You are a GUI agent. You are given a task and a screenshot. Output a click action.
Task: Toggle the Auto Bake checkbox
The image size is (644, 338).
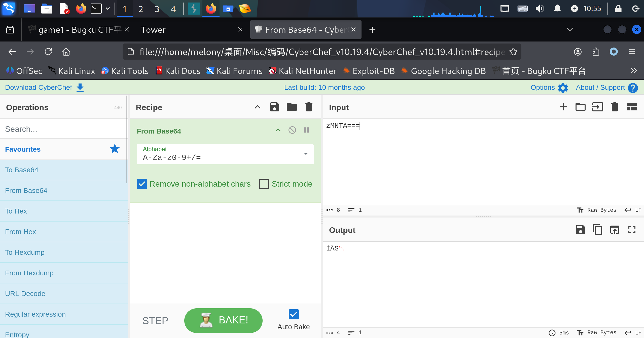[294, 314]
